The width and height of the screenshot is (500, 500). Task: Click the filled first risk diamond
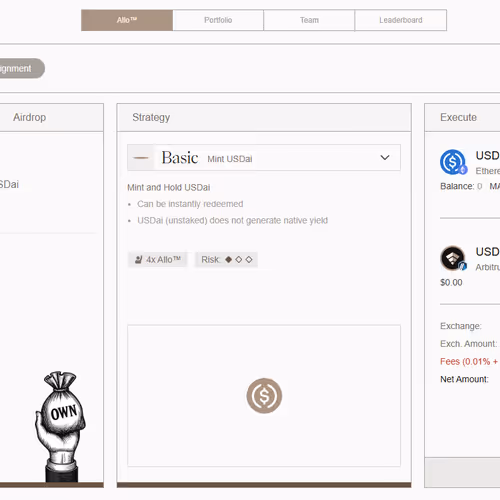coord(228,259)
